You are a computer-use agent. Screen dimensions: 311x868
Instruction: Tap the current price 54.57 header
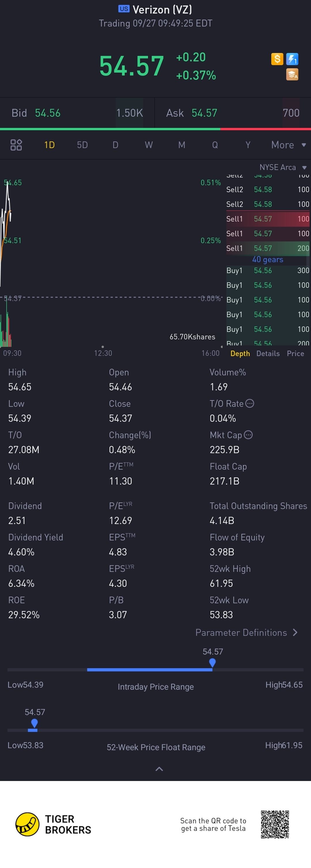point(131,66)
